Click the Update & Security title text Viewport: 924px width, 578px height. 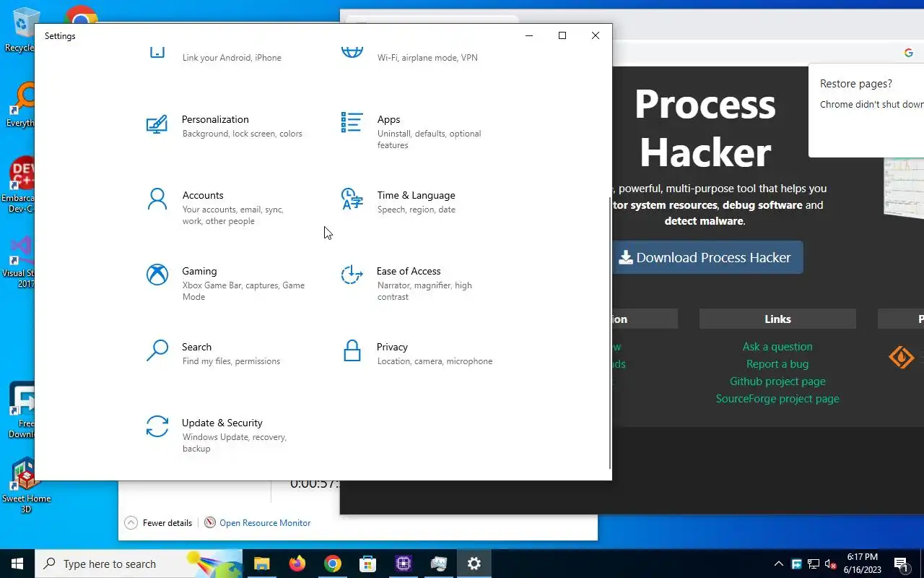pyautogui.click(x=222, y=423)
